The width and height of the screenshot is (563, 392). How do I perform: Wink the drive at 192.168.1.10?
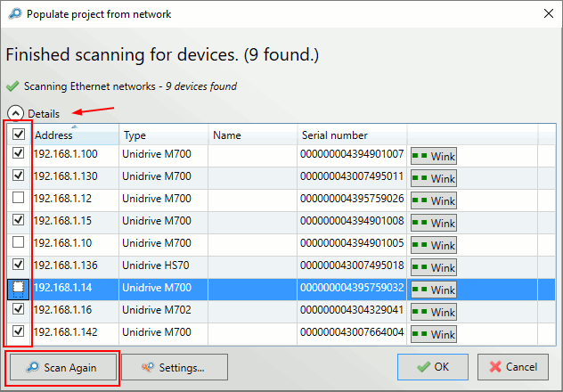434,245
